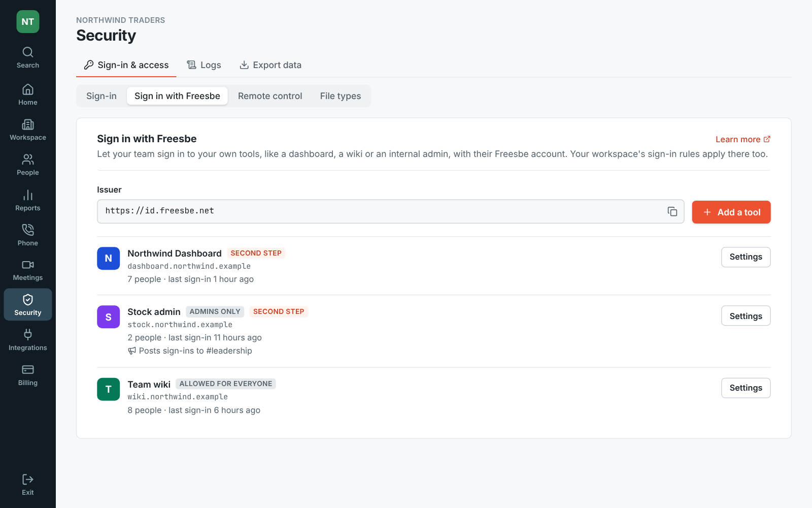Click 'Posts sign-ins to #leadership' text
The width and height of the screenshot is (812, 508).
coord(195,351)
